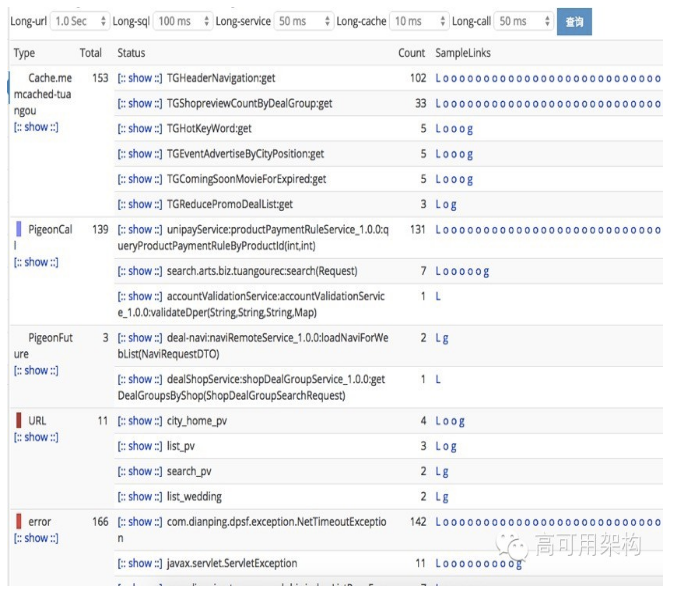
Task: Show details for TGHotKeyWord:get row
Action: pyautogui.click(x=139, y=128)
